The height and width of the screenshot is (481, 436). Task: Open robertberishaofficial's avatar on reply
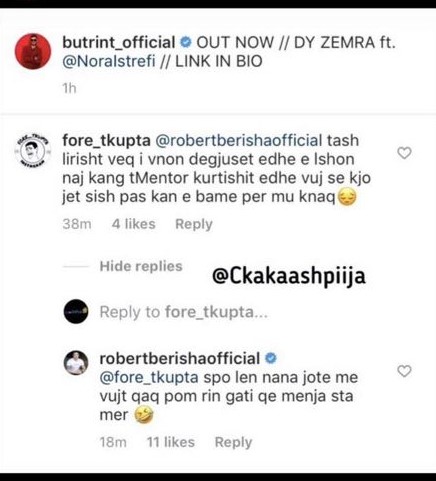pos(76,363)
